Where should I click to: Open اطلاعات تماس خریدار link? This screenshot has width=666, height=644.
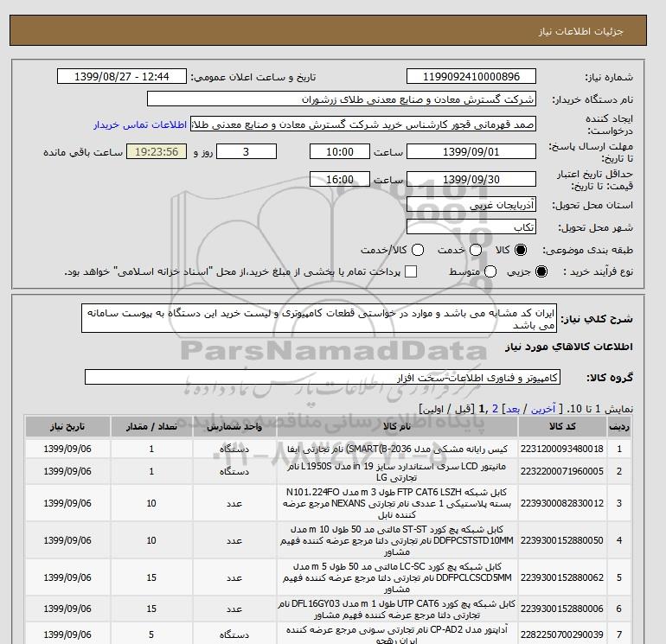140,125
